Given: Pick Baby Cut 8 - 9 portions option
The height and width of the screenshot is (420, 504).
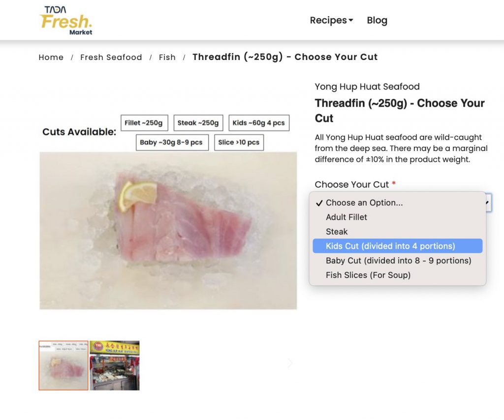Looking at the screenshot, I should click(398, 261).
